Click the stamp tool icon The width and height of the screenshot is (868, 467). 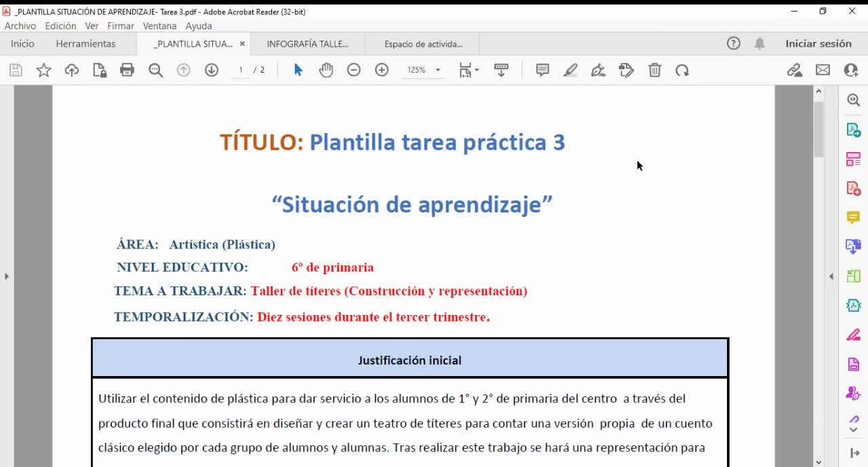click(x=626, y=70)
